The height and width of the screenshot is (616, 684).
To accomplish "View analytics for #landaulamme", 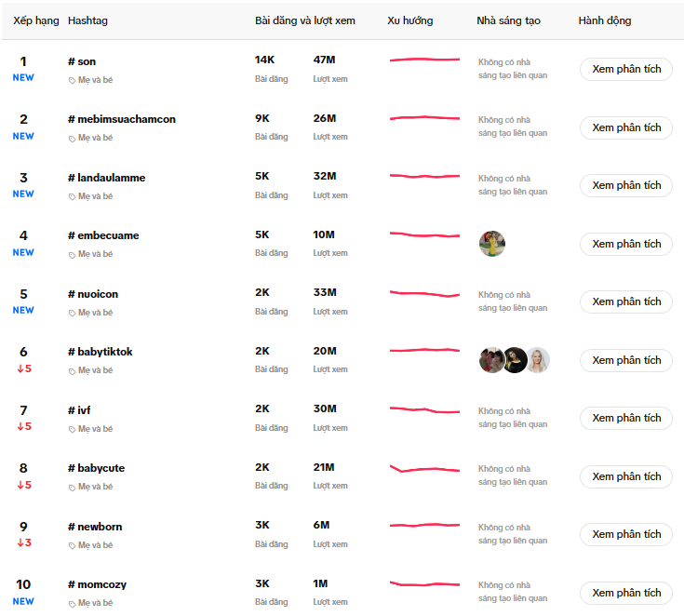I will 625,185.
